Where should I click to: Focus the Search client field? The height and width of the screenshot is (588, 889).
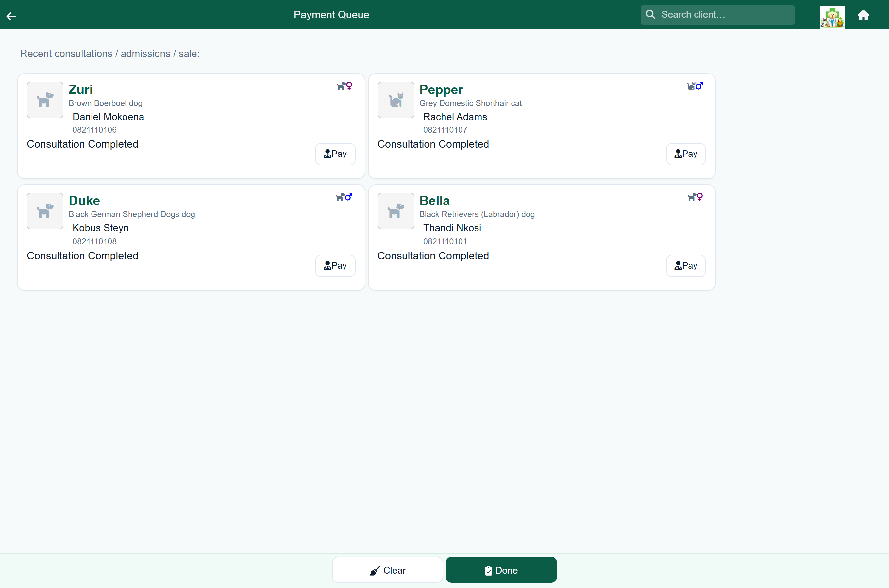(x=717, y=15)
